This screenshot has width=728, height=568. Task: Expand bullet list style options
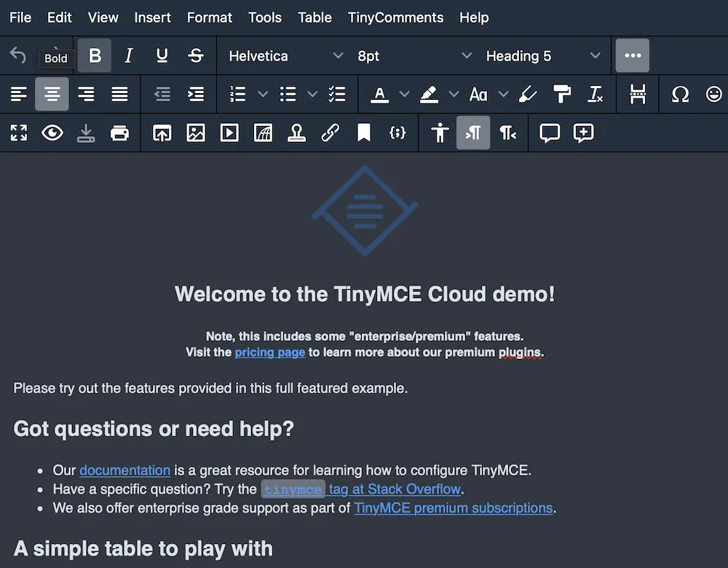point(312,94)
